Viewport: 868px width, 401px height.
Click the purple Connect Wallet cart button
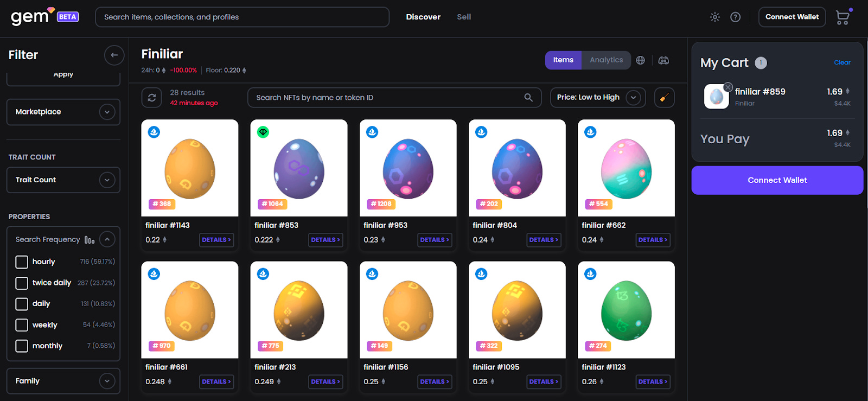[x=777, y=180]
